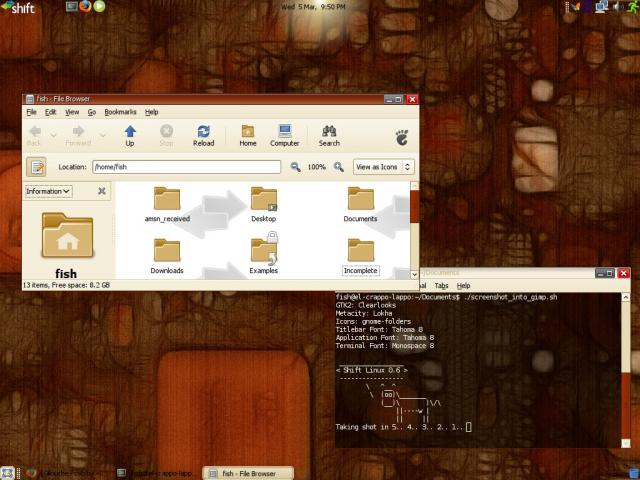Image resolution: width=640 pixels, height=480 pixels.
Task: Click the terminal scrollbar down arrow
Action: tap(625, 443)
